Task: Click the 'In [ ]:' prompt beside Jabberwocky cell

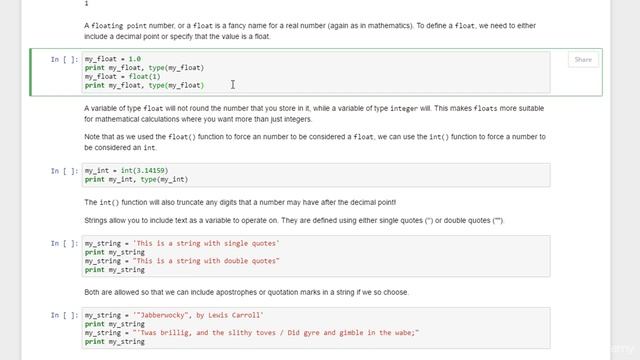Action: click(x=64, y=315)
